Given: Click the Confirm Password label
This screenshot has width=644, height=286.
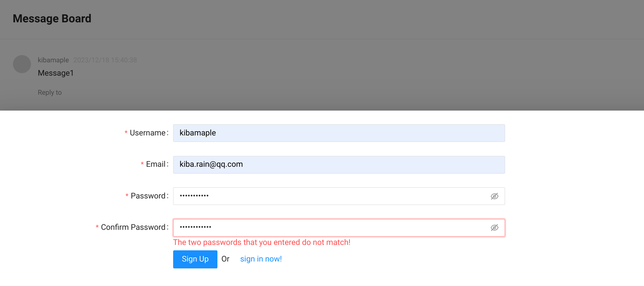Looking at the screenshot, I should [x=133, y=227].
